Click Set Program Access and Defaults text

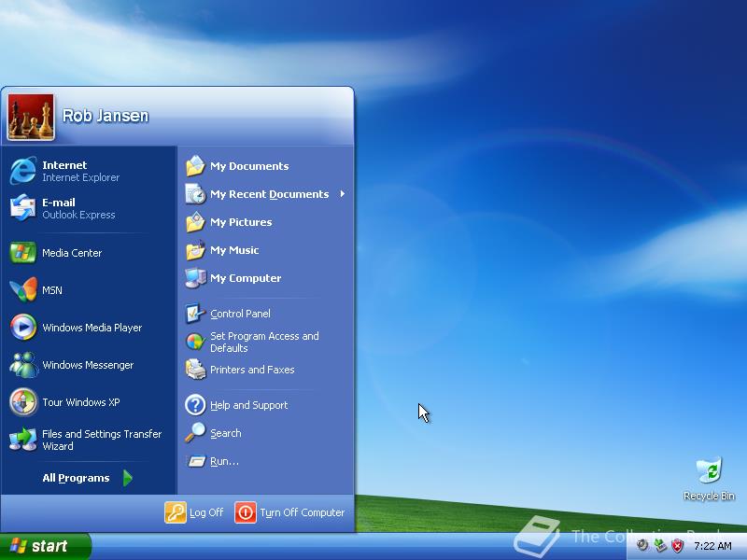point(264,342)
